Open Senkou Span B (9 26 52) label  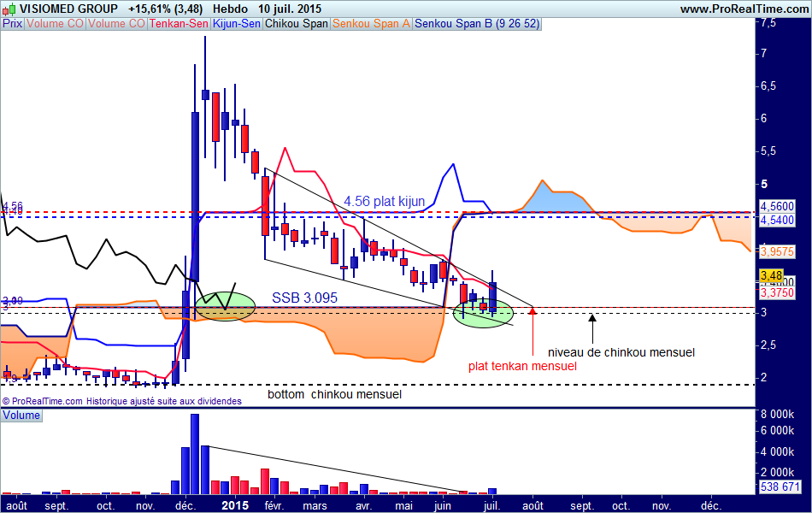click(x=477, y=24)
